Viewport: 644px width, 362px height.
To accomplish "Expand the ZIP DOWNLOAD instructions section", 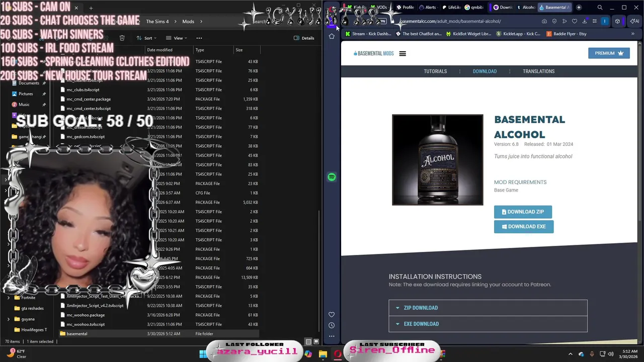I will tap(488, 308).
